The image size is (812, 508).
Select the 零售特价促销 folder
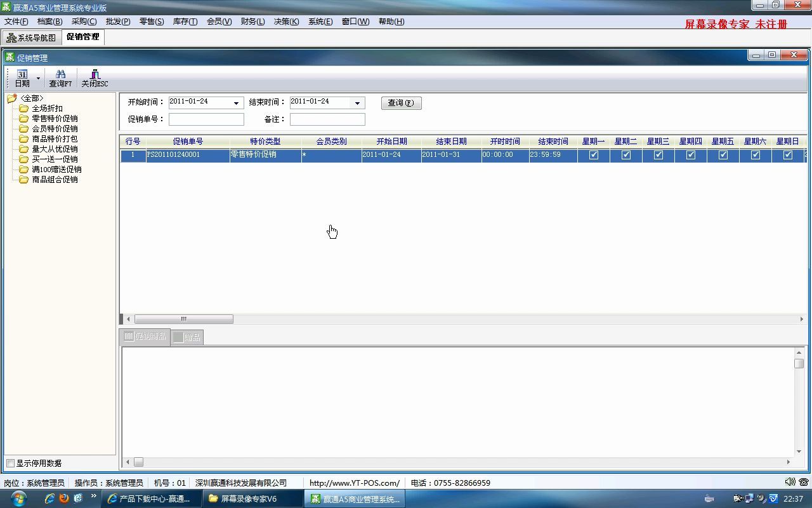[x=49, y=119]
